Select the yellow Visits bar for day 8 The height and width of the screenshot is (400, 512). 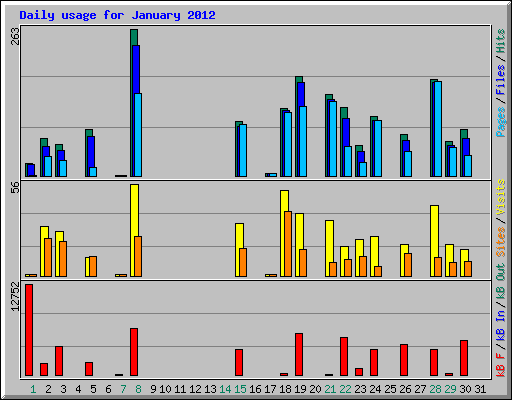(x=134, y=230)
